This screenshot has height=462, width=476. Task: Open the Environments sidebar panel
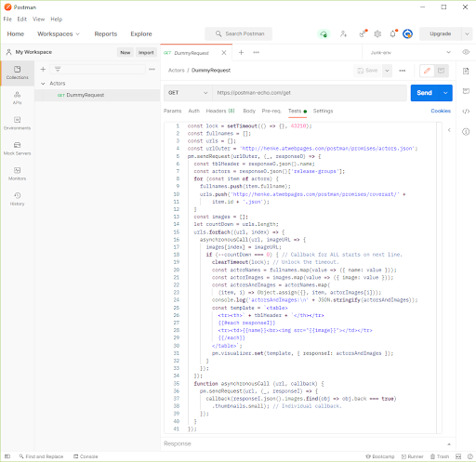(17, 123)
